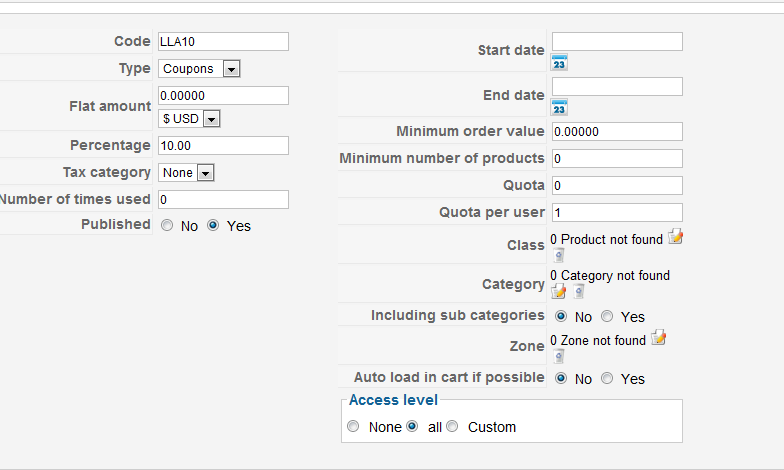This screenshot has height=470, width=784.
Task: Open the $ USD currency dropdown
Action: click(x=190, y=119)
